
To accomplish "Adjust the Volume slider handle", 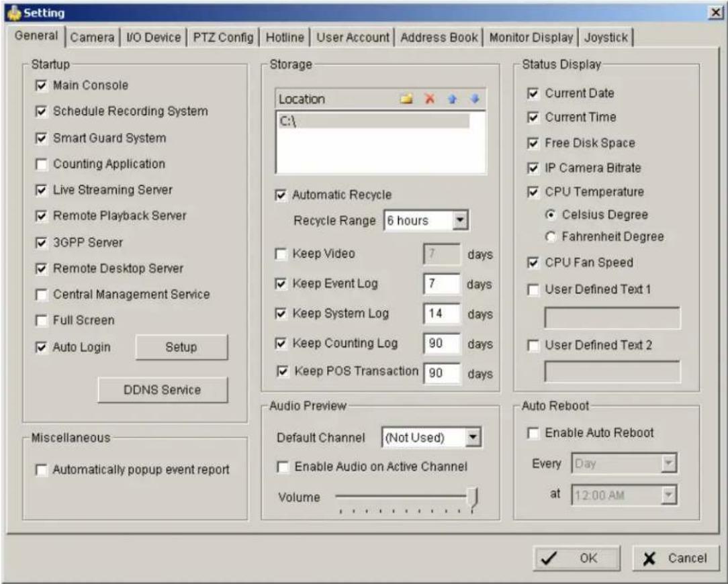I will tap(473, 499).
